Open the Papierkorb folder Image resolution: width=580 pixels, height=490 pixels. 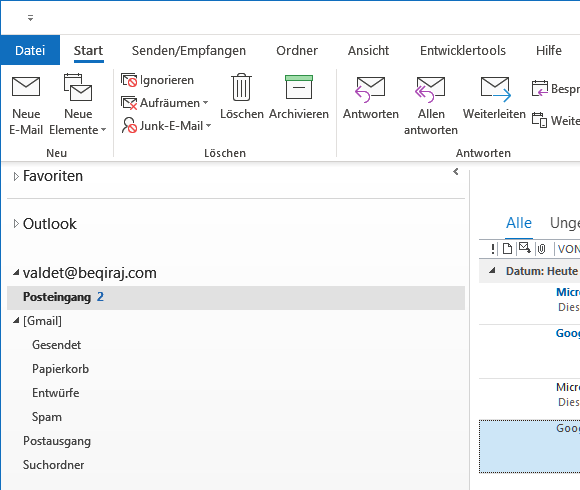tap(60, 369)
